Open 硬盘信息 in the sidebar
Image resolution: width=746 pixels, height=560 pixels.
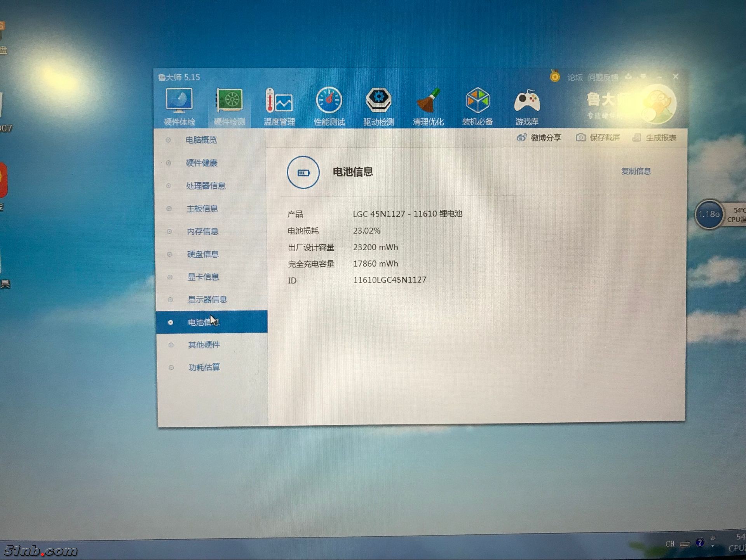(x=202, y=254)
